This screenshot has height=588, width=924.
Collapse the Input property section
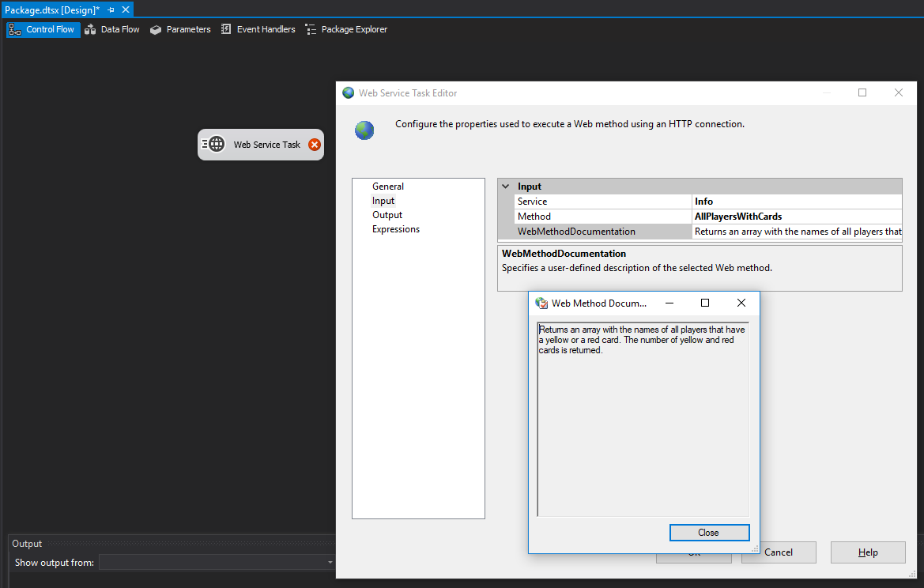[x=506, y=187]
